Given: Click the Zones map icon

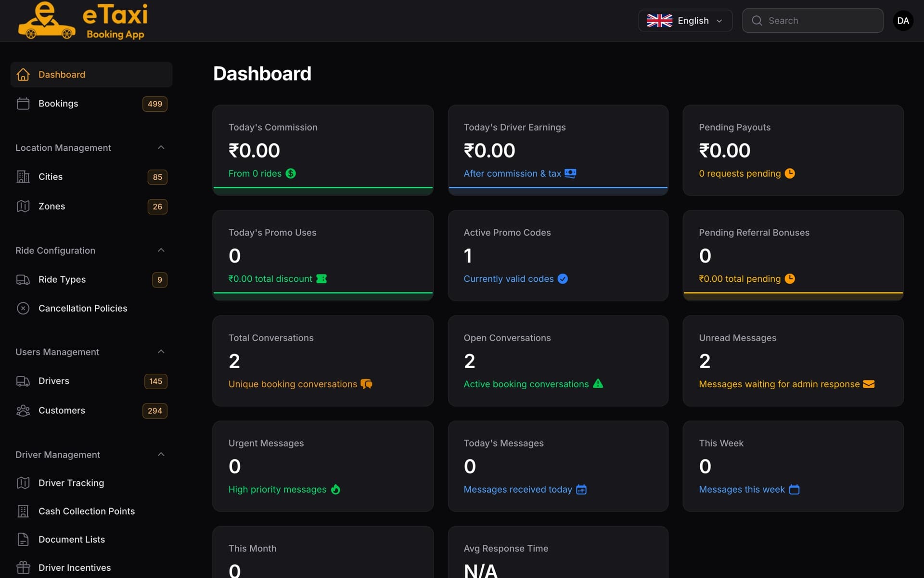Looking at the screenshot, I should pyautogui.click(x=23, y=206).
